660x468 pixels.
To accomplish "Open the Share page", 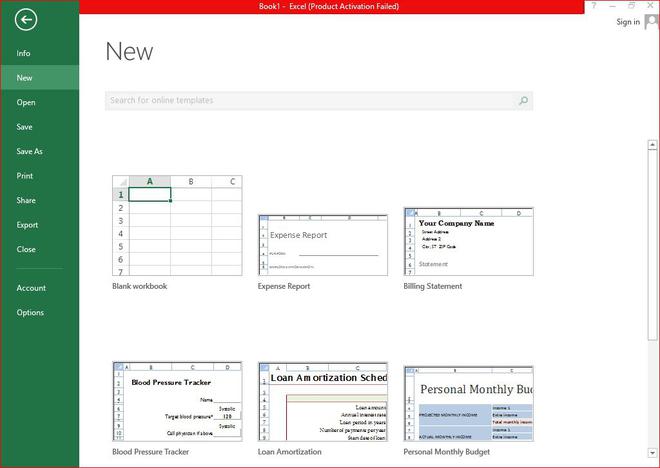I will (40, 200).
